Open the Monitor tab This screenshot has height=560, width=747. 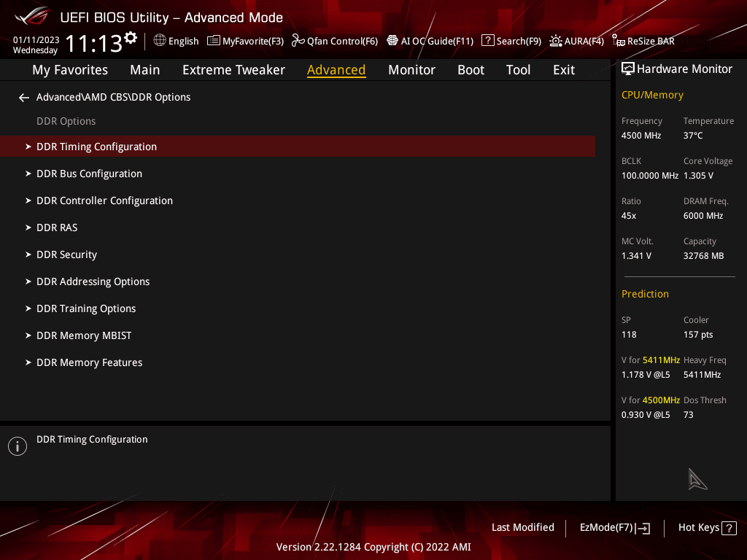(411, 70)
